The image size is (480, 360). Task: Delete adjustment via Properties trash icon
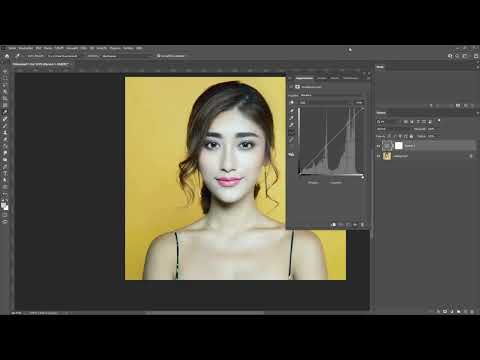click(362, 224)
